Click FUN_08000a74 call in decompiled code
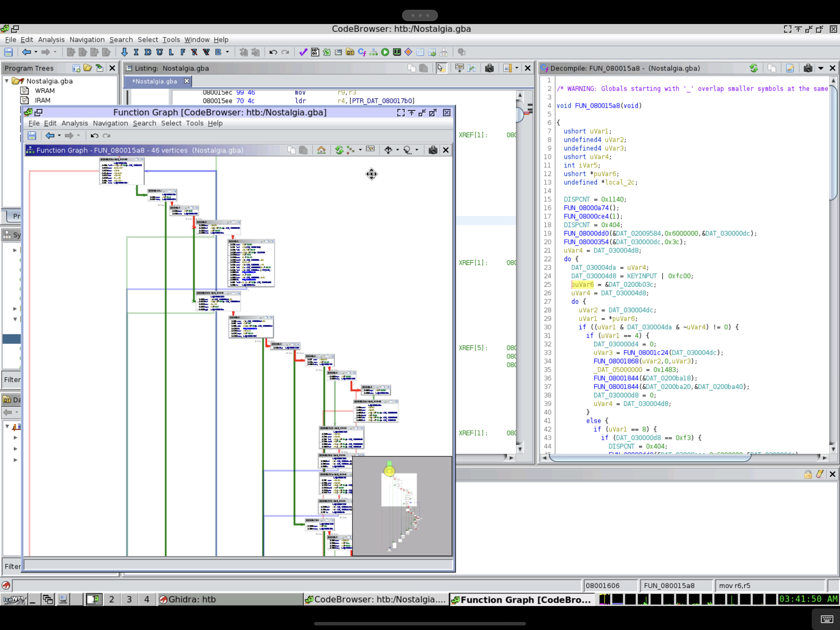Viewport: 840px width, 630px height. point(586,208)
